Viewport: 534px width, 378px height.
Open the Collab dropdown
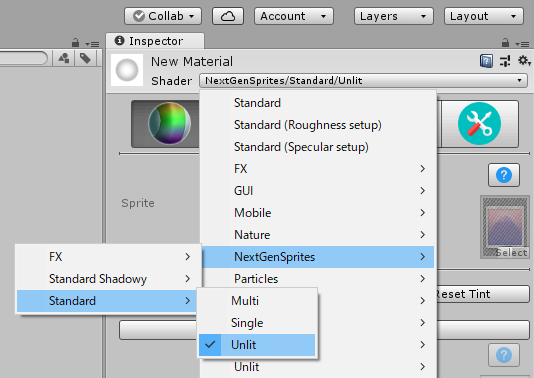pos(163,16)
